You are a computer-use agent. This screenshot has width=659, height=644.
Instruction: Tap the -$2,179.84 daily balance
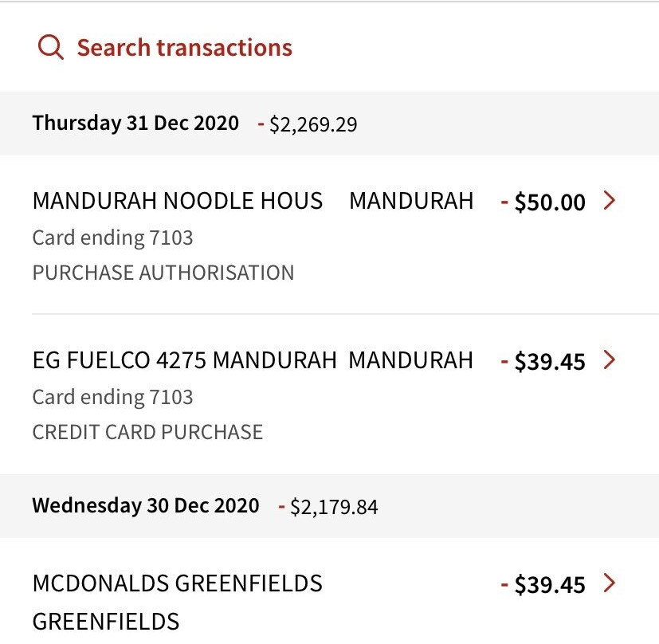tap(328, 507)
